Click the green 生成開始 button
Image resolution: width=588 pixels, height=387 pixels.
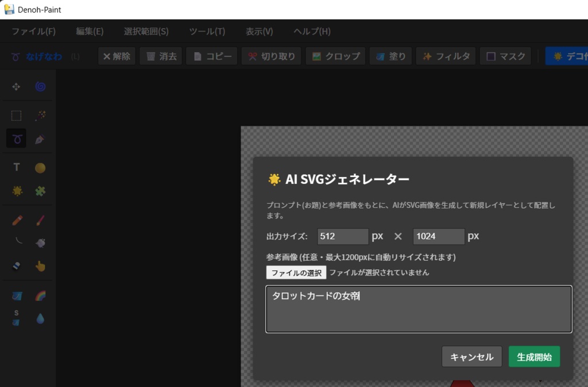point(535,357)
